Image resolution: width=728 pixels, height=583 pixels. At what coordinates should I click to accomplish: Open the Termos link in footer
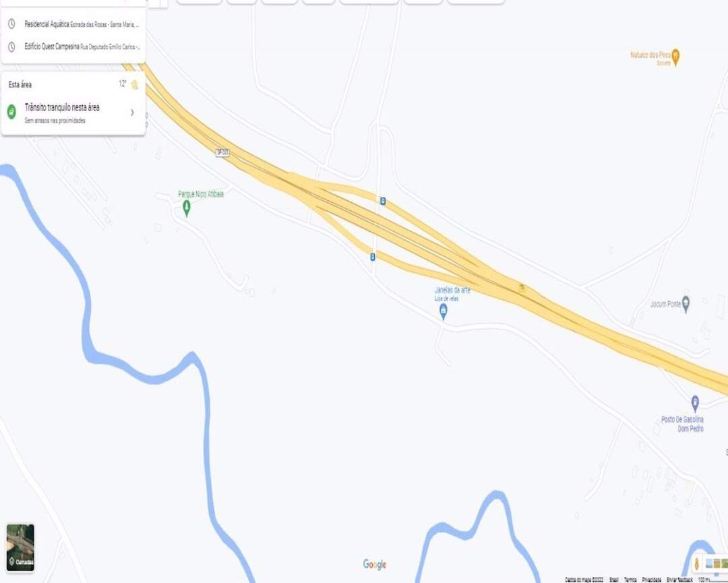point(630,579)
